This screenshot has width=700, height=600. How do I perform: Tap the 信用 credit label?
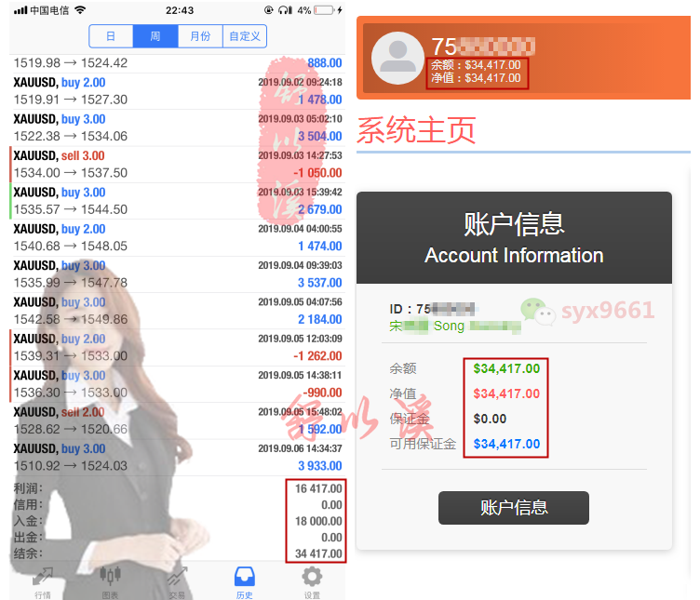click(28, 505)
